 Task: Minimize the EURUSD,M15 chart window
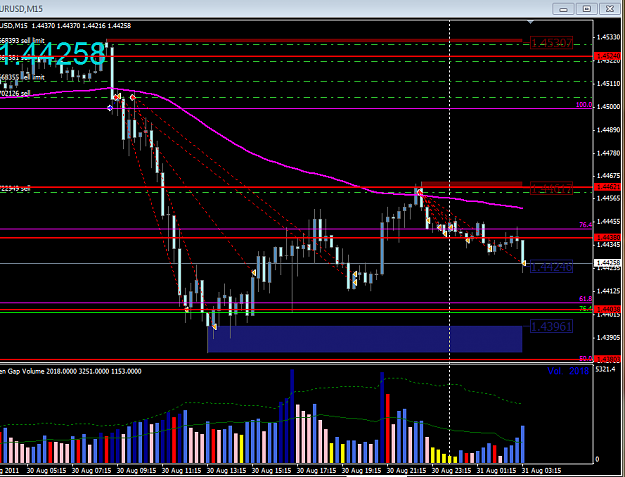(563, 9)
